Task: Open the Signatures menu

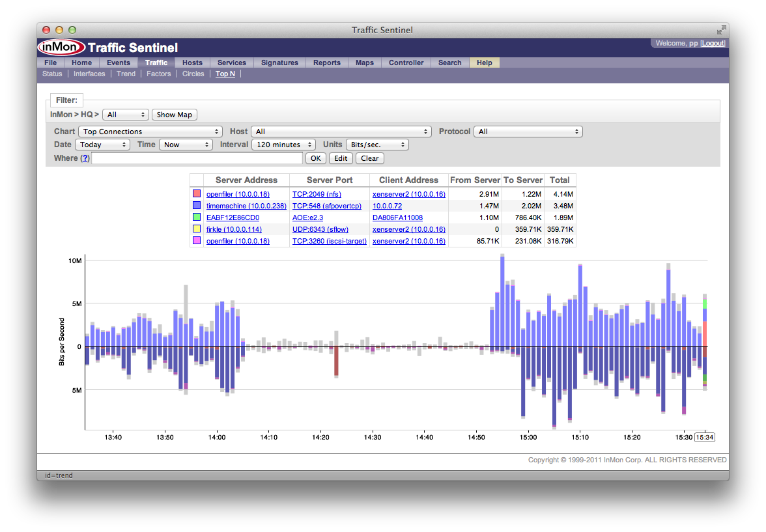Action: coord(279,63)
